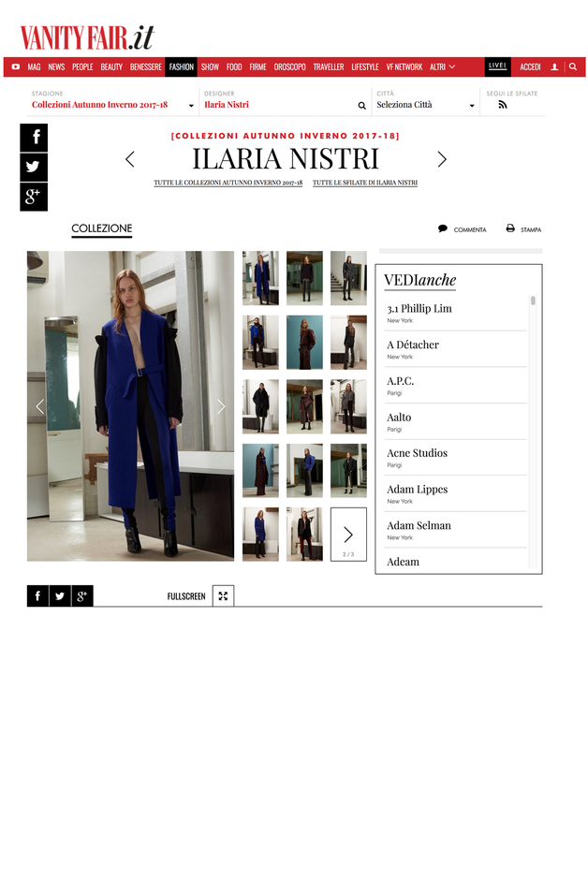Click the Commenta speech bubble icon

click(443, 228)
